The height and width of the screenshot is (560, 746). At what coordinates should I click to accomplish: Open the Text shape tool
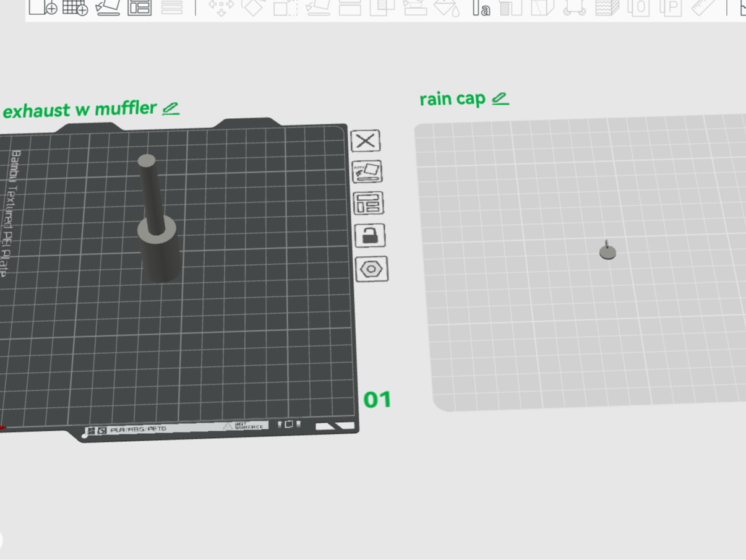pyautogui.click(x=481, y=7)
